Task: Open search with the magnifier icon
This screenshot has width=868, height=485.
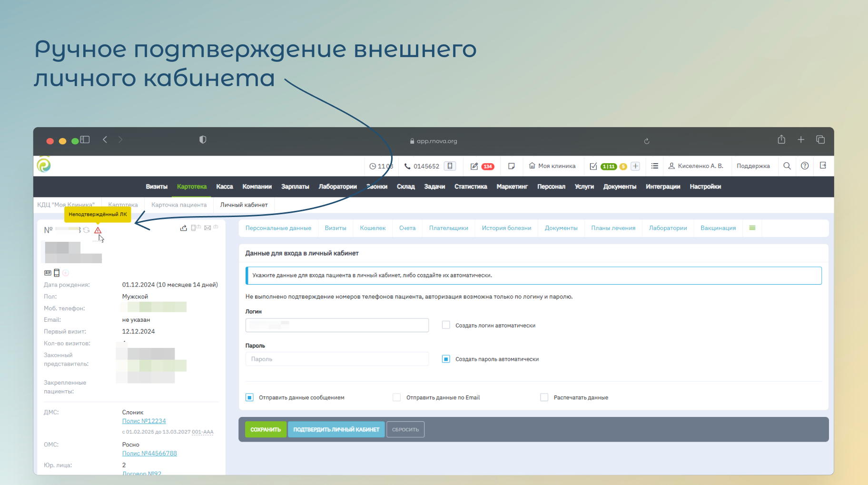Action: pyautogui.click(x=787, y=166)
